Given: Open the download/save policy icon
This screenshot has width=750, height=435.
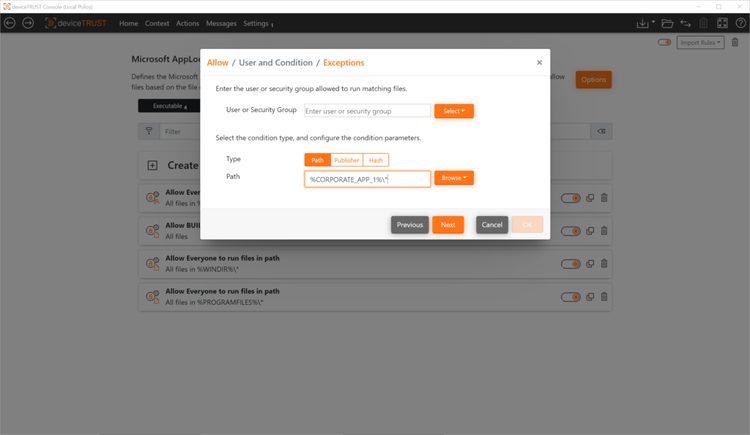Looking at the screenshot, I should (x=642, y=23).
